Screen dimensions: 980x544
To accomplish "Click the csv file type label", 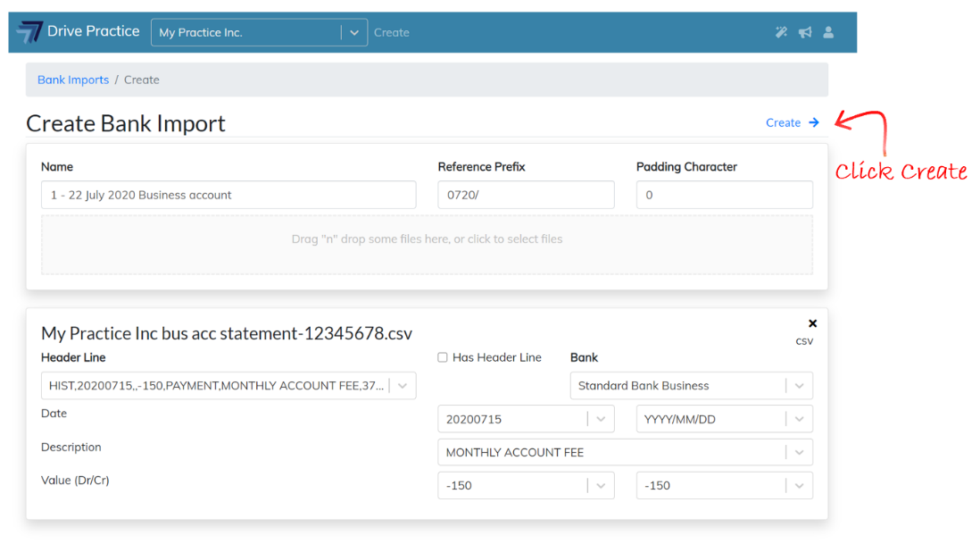I will (804, 341).
